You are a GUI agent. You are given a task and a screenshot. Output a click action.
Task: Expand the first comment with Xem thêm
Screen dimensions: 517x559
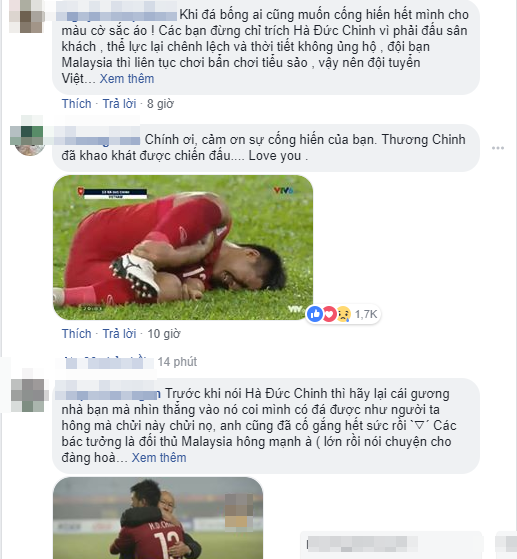[x=127, y=79]
